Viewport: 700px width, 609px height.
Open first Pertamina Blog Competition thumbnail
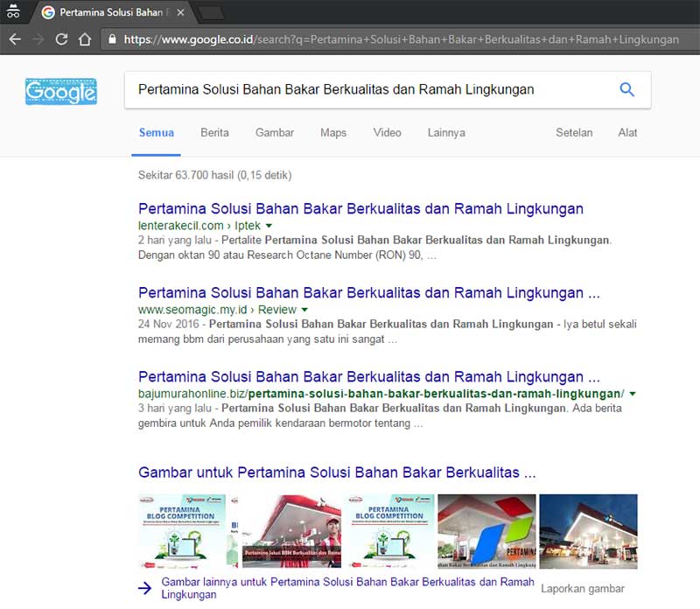pos(182,531)
